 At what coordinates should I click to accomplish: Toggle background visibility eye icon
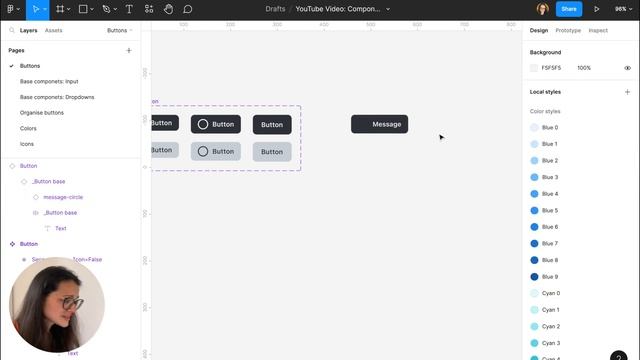click(627, 68)
